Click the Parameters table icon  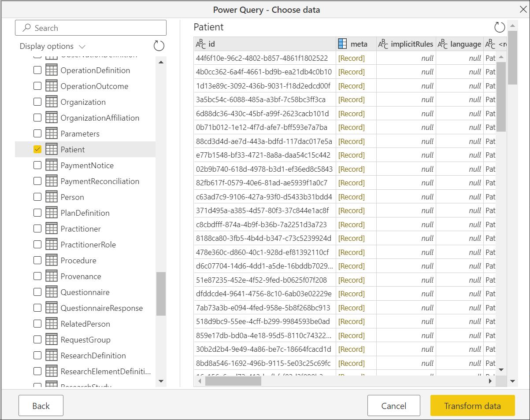(52, 133)
